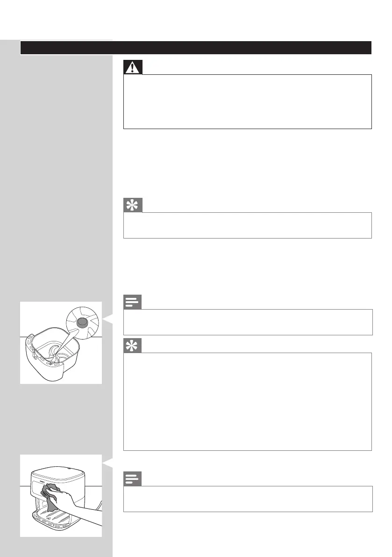The width and height of the screenshot is (392, 557).
Task: Select the black header bar
Action: tap(196, 48)
